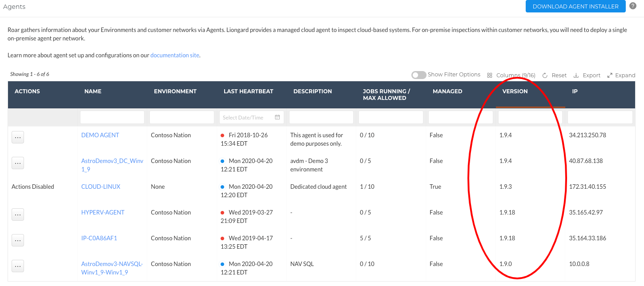Open the DEMO AGENT link

(x=100, y=135)
